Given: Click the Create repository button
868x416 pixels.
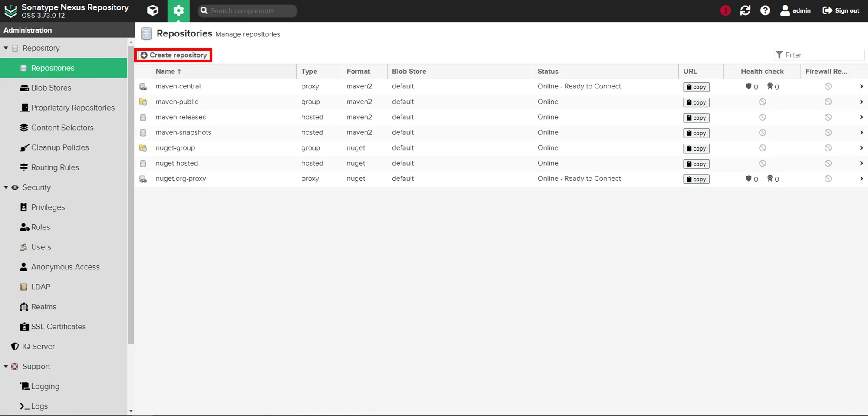Looking at the screenshot, I should 174,55.
